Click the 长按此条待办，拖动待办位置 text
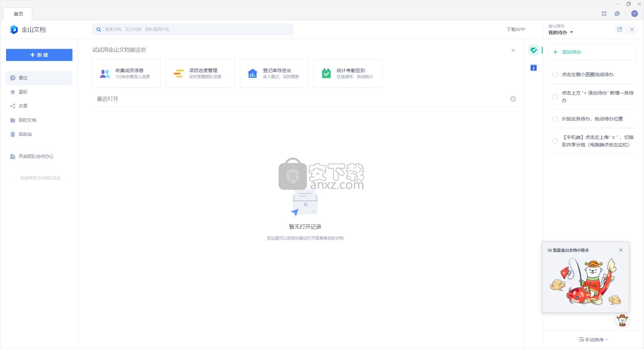The width and height of the screenshot is (644, 349). pyautogui.click(x=592, y=119)
